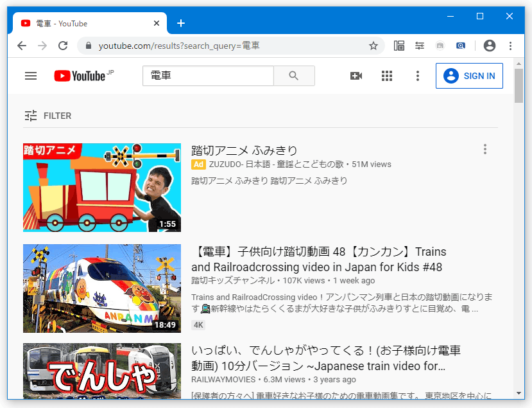532x408 pixels.
Task: Close the 電車 - YouTube tab
Action: coord(157,23)
